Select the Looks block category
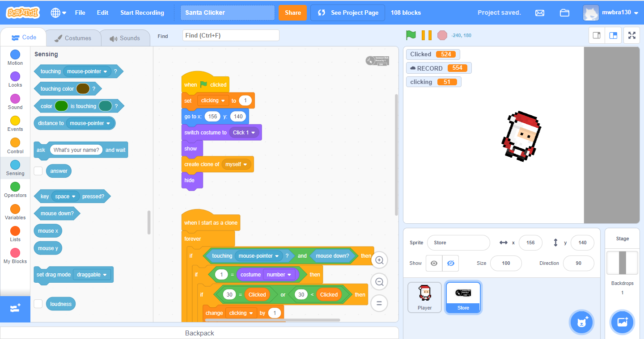Image resolution: width=644 pixels, height=339 pixels. pyautogui.click(x=15, y=80)
